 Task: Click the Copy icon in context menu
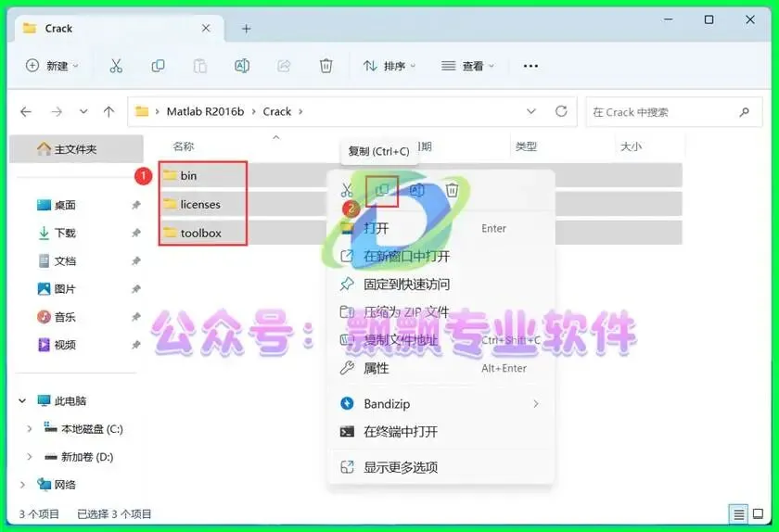click(x=382, y=190)
